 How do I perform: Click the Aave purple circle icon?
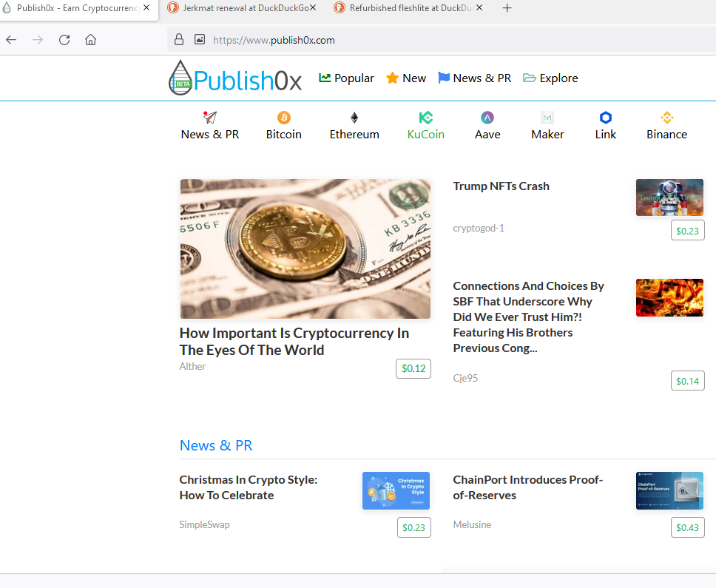487,118
